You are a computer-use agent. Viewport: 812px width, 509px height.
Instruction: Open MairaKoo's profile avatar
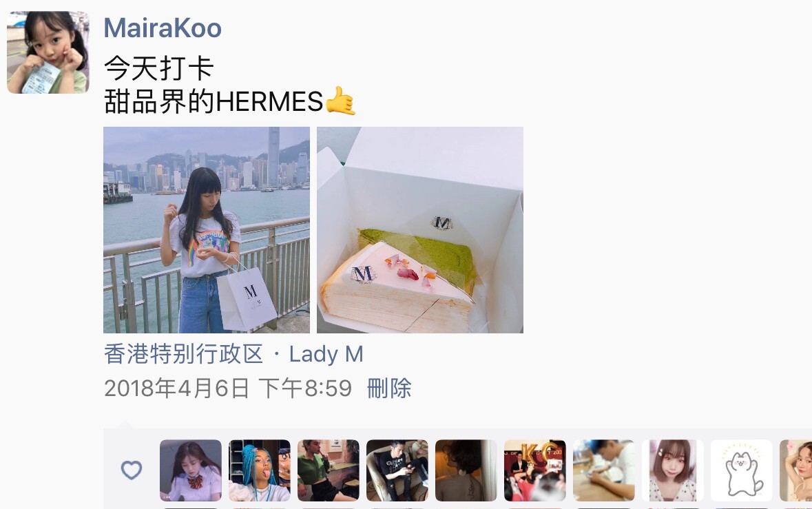(x=48, y=52)
